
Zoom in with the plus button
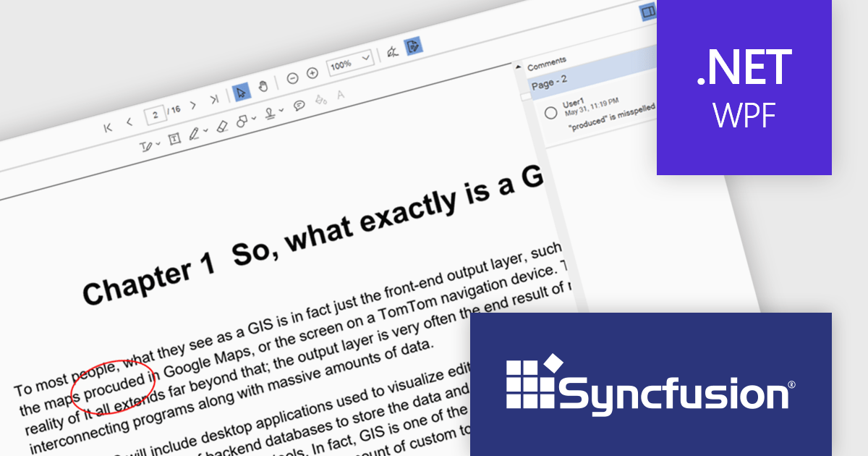pyautogui.click(x=312, y=73)
